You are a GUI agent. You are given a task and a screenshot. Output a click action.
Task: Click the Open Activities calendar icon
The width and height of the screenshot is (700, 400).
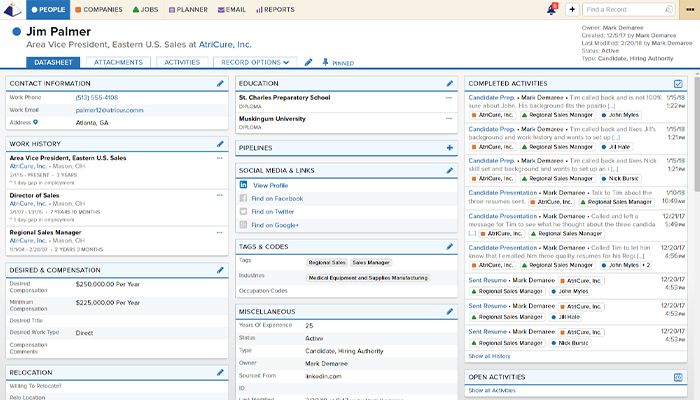click(x=679, y=377)
